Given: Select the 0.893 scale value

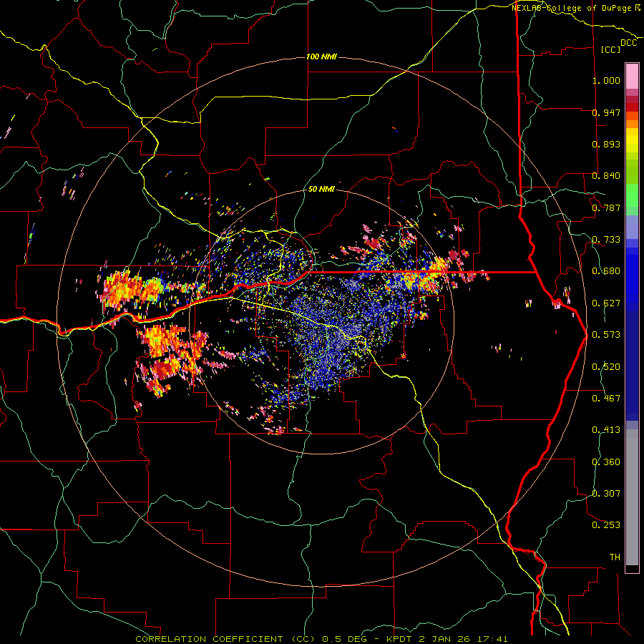Looking at the screenshot, I should click(606, 144).
